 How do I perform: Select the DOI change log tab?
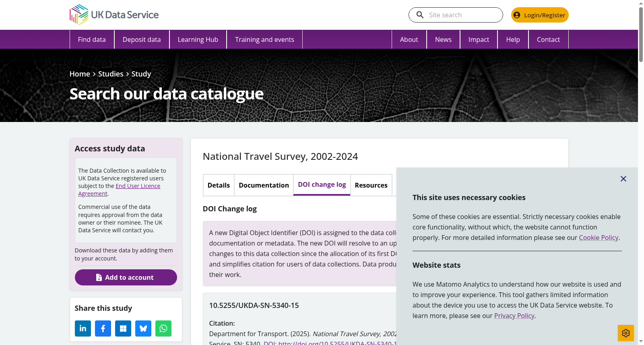point(322,185)
